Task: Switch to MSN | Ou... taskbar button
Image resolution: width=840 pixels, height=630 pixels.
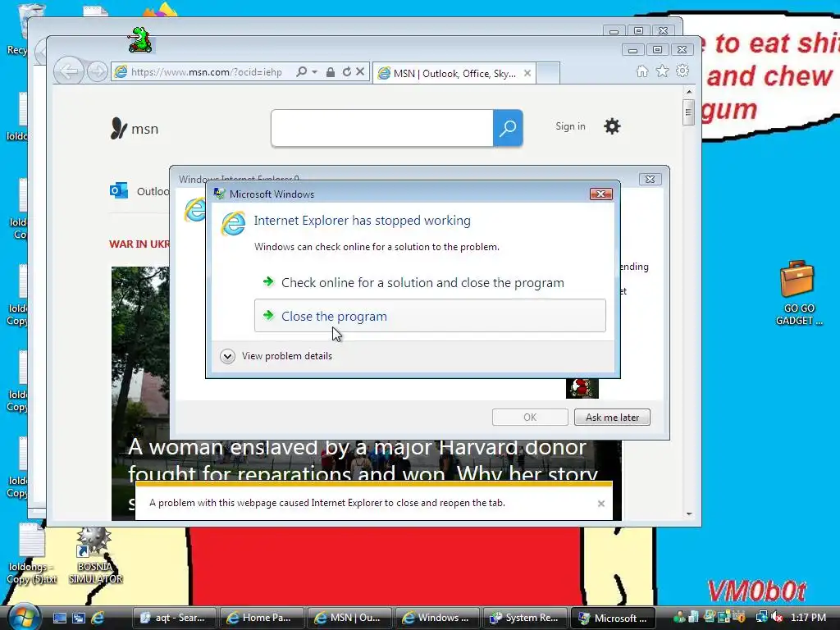Action: (x=349, y=618)
